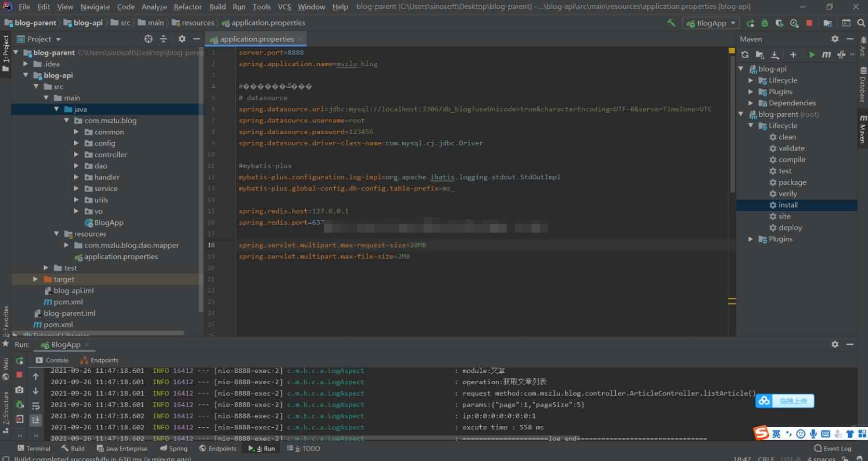This screenshot has width=868, height=461.
Task: Expand the Dependencies node in Maven
Action: click(751, 103)
